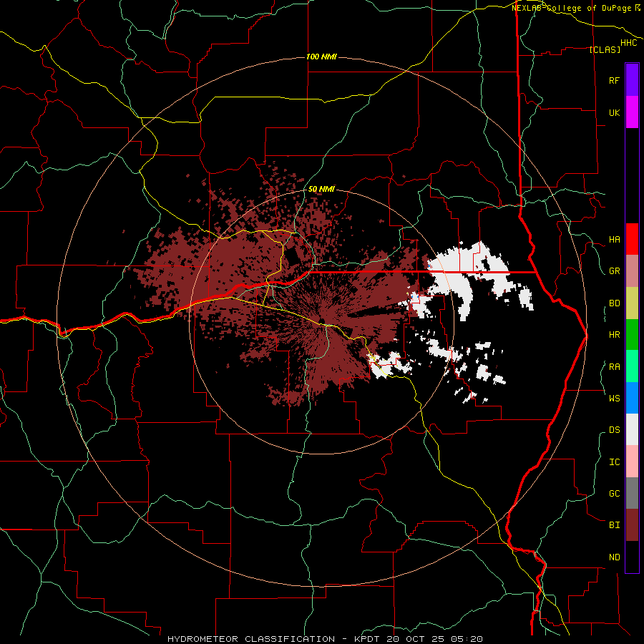Viewport: 644px width, 644px height.
Task: Click the UK magenta legend swatch
Action: [x=632, y=112]
